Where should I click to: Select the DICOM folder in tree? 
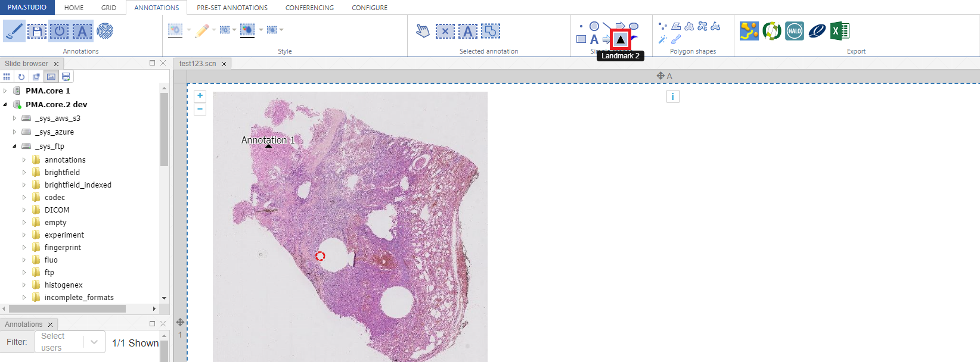point(57,210)
